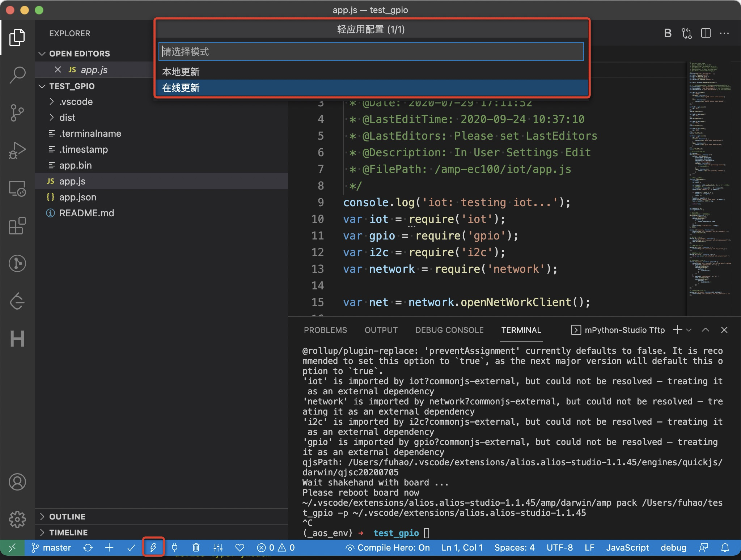Change end of line via LF
The height and width of the screenshot is (560, 741).
pos(590,548)
